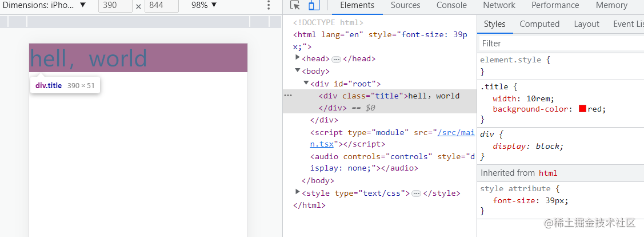
Task: Expand the collapsed style element ellipsis badge
Action: click(x=416, y=193)
